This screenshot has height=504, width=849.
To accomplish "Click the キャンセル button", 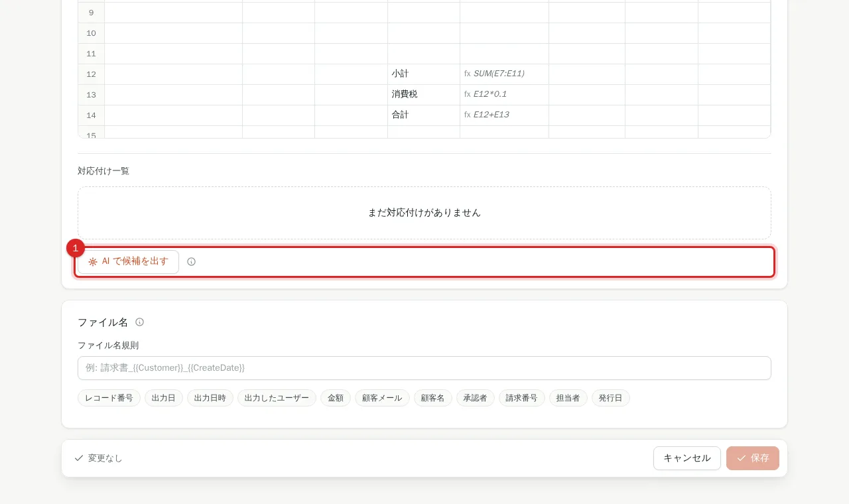I will click(x=687, y=458).
